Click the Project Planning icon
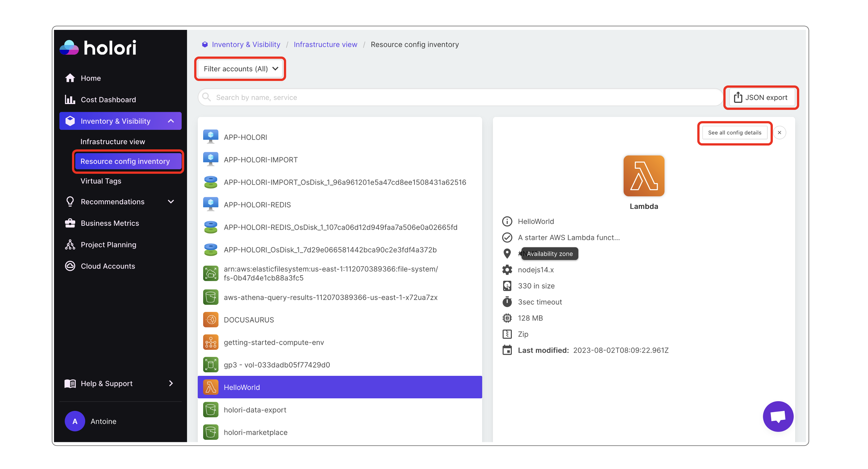 tap(70, 245)
